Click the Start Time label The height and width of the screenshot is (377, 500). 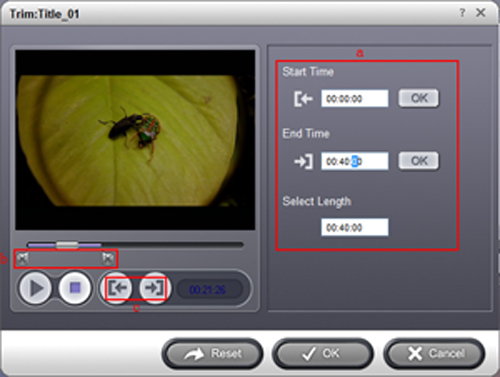coord(308,72)
